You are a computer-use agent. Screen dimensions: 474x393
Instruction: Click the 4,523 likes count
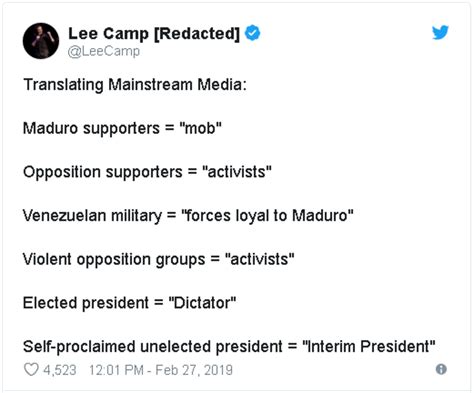click(x=60, y=370)
